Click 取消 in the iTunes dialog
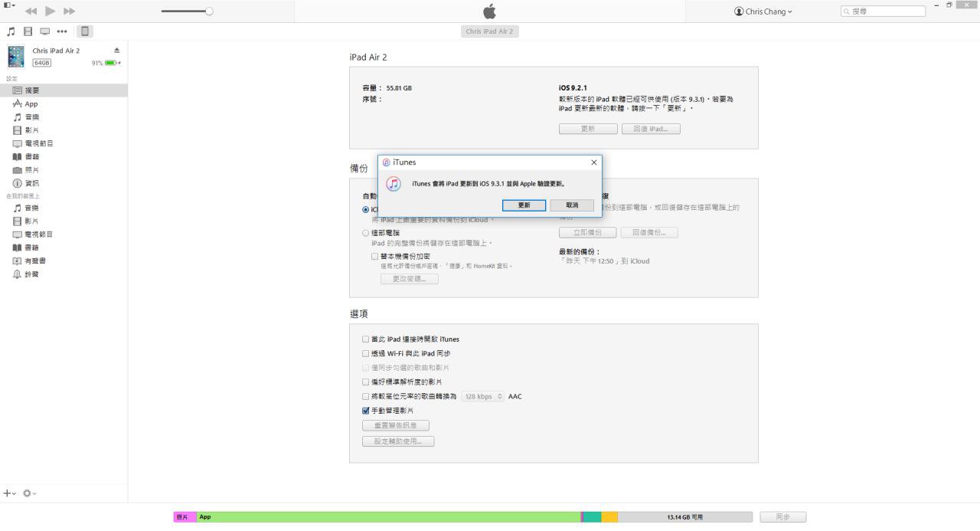 [x=572, y=205]
